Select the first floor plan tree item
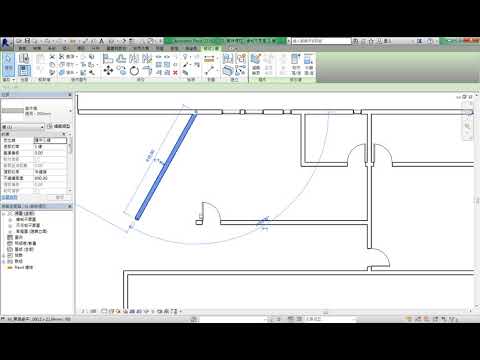This screenshot has width=480, height=360. pos(26,219)
